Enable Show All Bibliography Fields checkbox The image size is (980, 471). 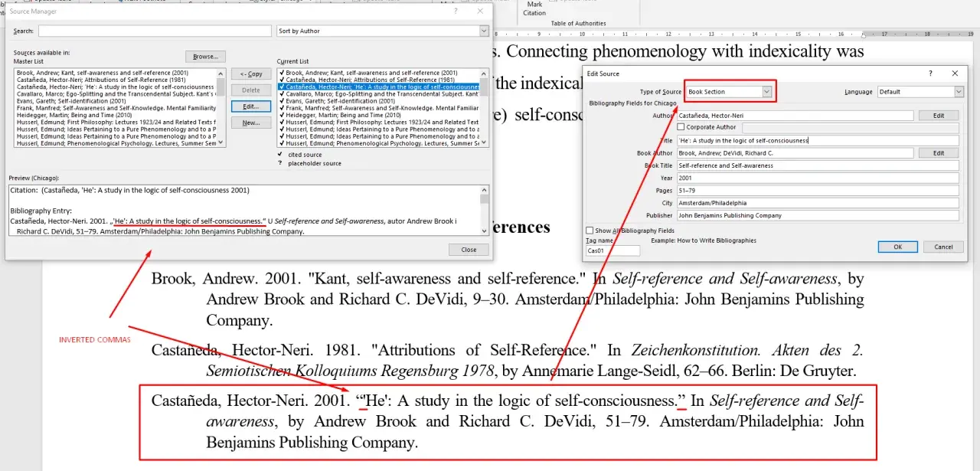tap(590, 231)
